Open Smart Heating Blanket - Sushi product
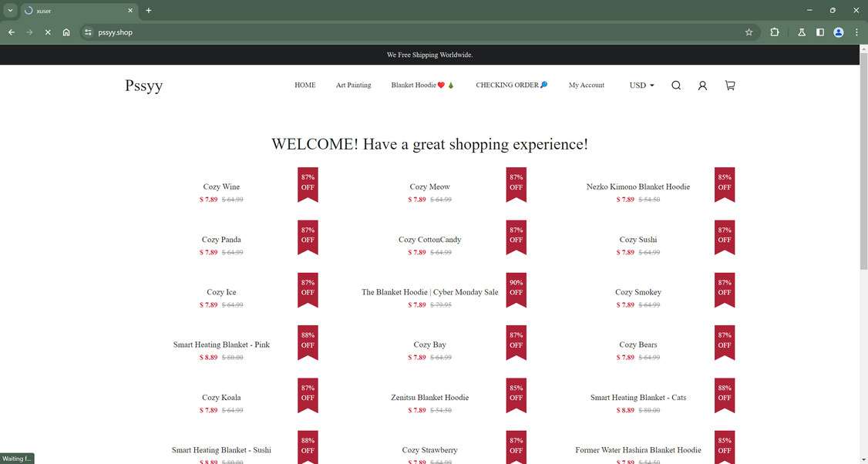This screenshot has height=464, width=868. click(221, 449)
